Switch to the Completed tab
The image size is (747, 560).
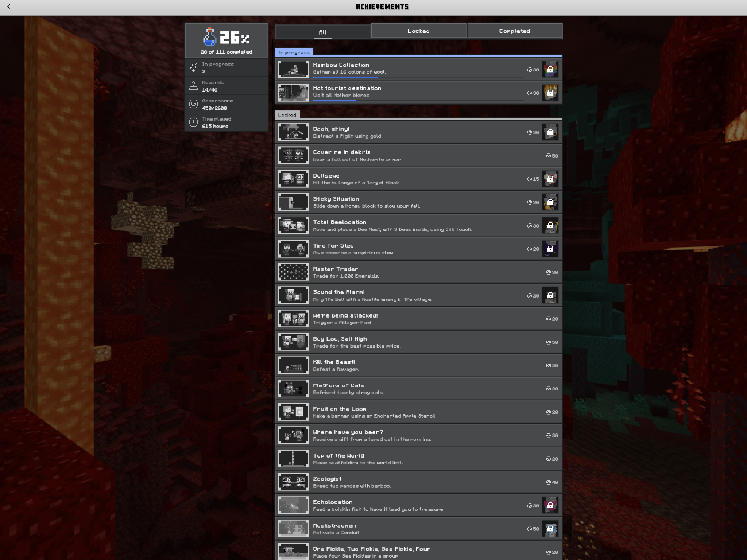(x=514, y=31)
